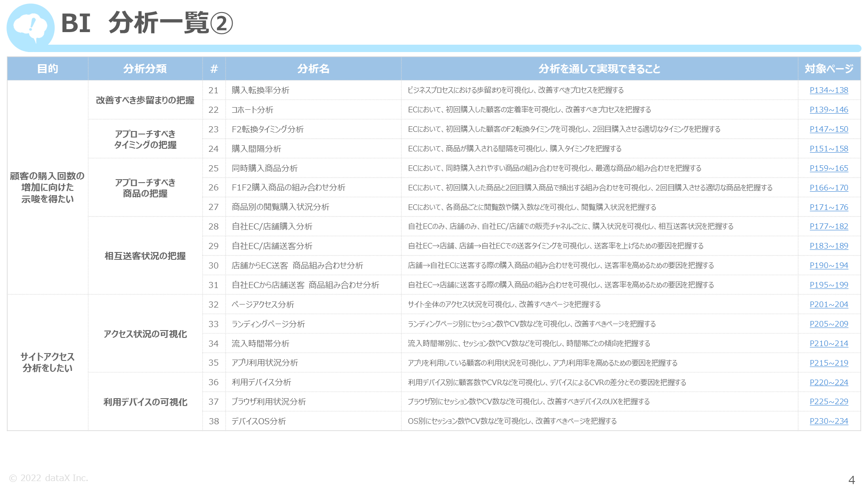Screen dimensions: 868x488
Task: Open page link P225~229
Action: [x=829, y=402]
